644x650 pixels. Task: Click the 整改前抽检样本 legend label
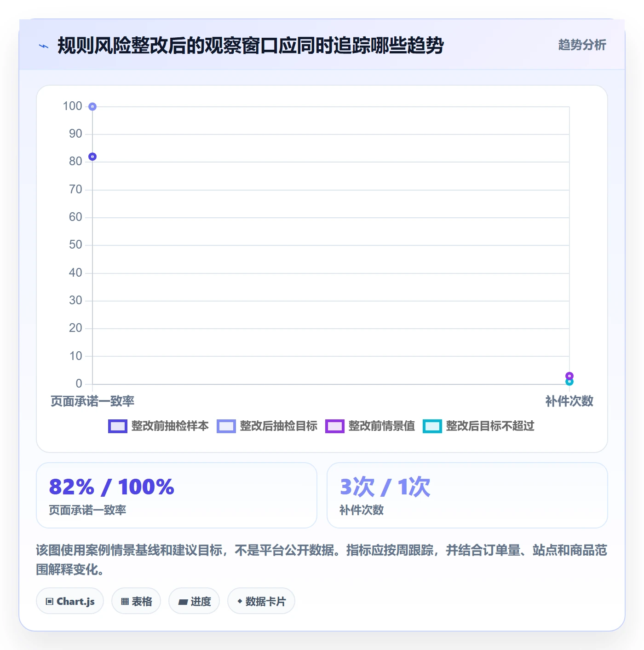point(170,426)
